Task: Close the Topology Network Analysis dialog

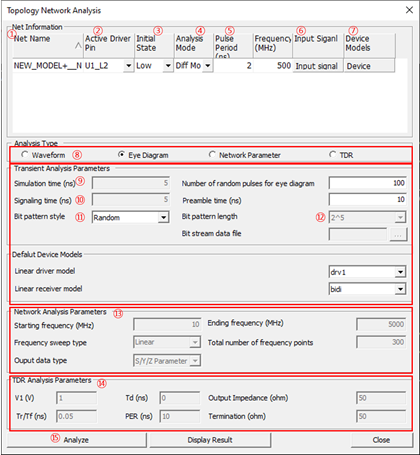Action: pos(409,10)
